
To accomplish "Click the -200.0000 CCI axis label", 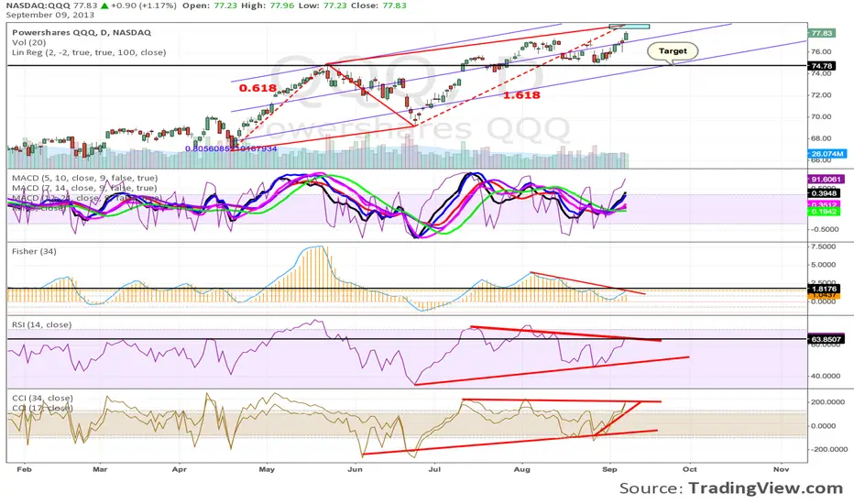I will coord(827,450).
